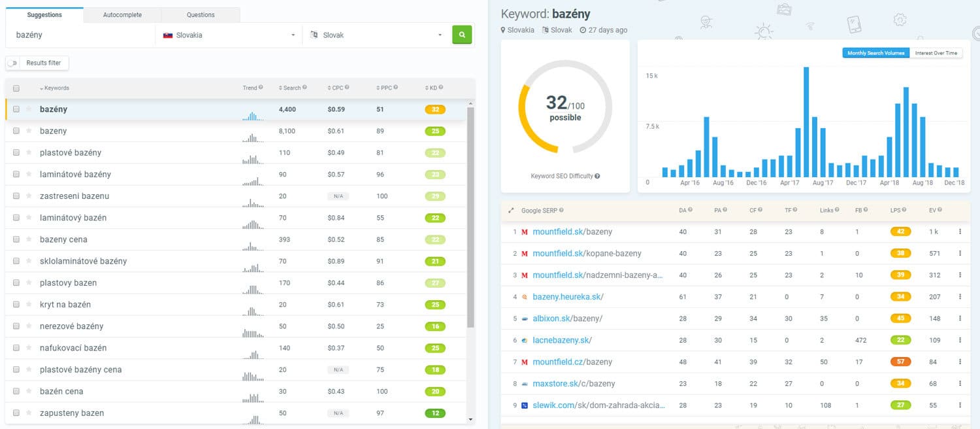980x429 pixels.
Task: Check the box for bazén cena
Action: click(16, 391)
